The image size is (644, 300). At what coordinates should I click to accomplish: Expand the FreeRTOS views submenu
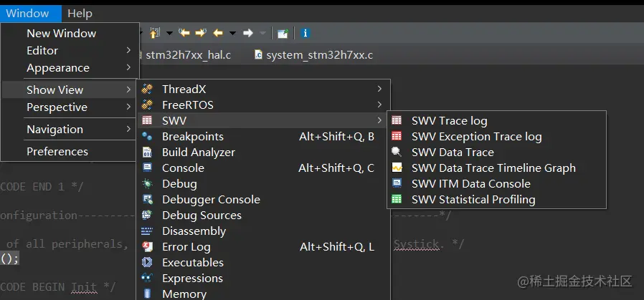(263, 105)
